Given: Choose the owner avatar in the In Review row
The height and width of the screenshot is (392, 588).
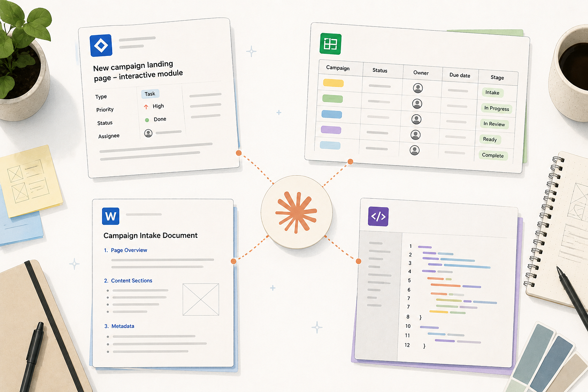Looking at the screenshot, I should [416, 119].
